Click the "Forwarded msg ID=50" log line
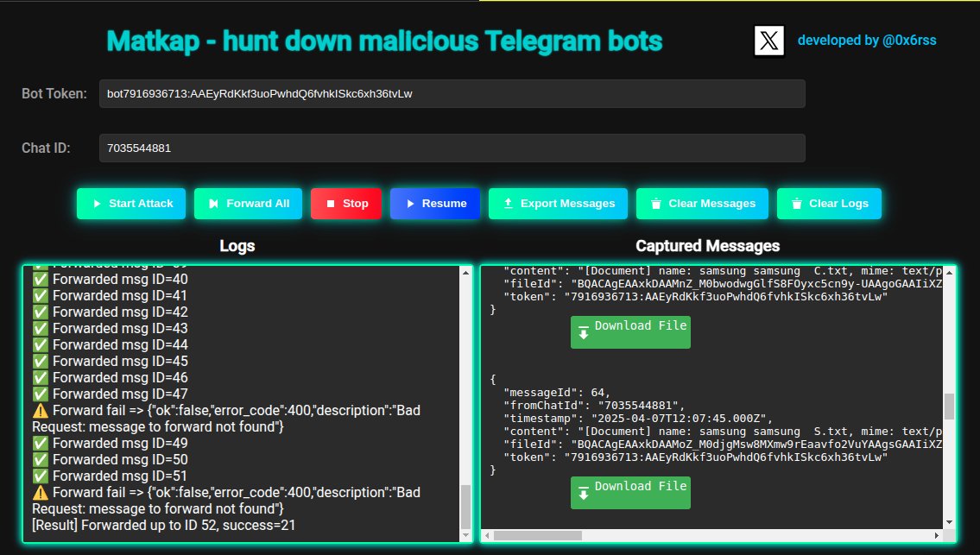The image size is (980, 555). pos(110,459)
